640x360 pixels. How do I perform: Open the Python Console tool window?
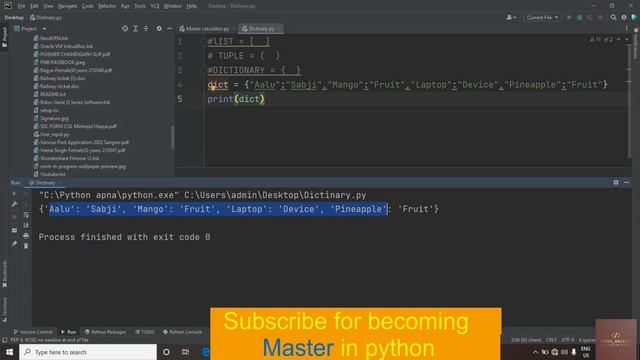tap(182, 332)
